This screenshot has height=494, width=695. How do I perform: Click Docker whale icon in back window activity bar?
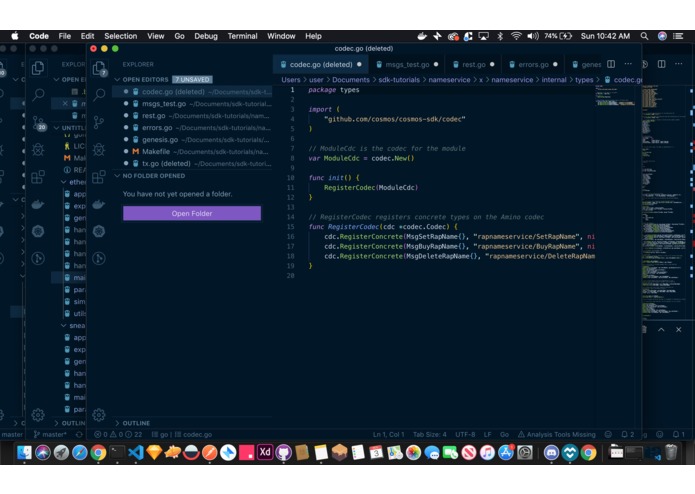pos(38,204)
